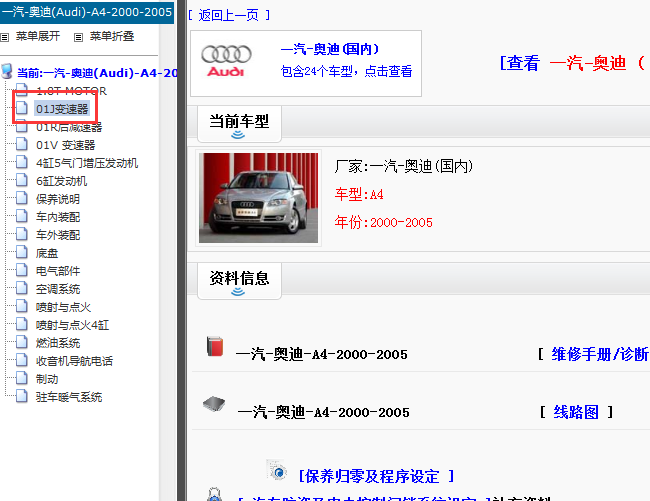Image resolution: width=650 pixels, height=501 pixels.
Task: Click the 菜单折叠 collapse-menu icon
Action: tap(78, 38)
